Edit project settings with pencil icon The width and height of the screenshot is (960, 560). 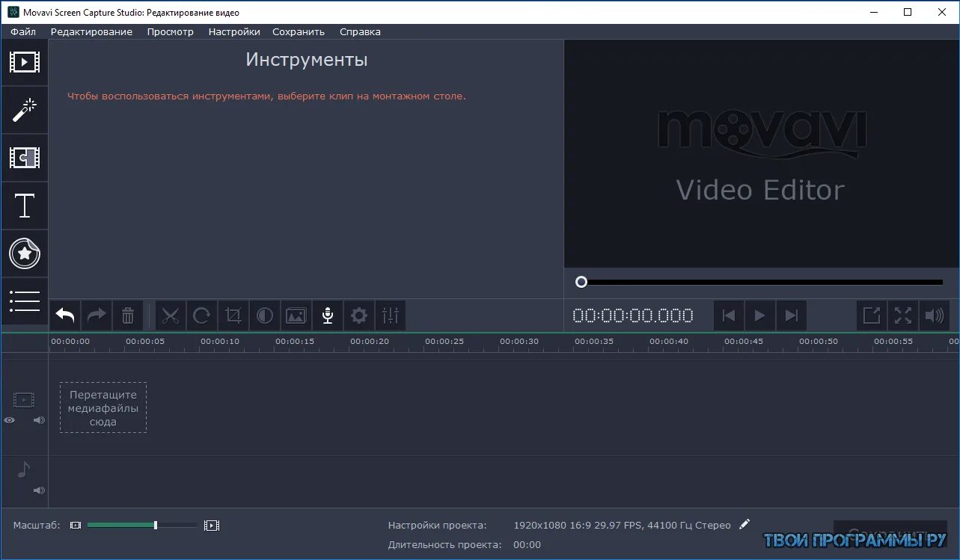pyautogui.click(x=744, y=524)
